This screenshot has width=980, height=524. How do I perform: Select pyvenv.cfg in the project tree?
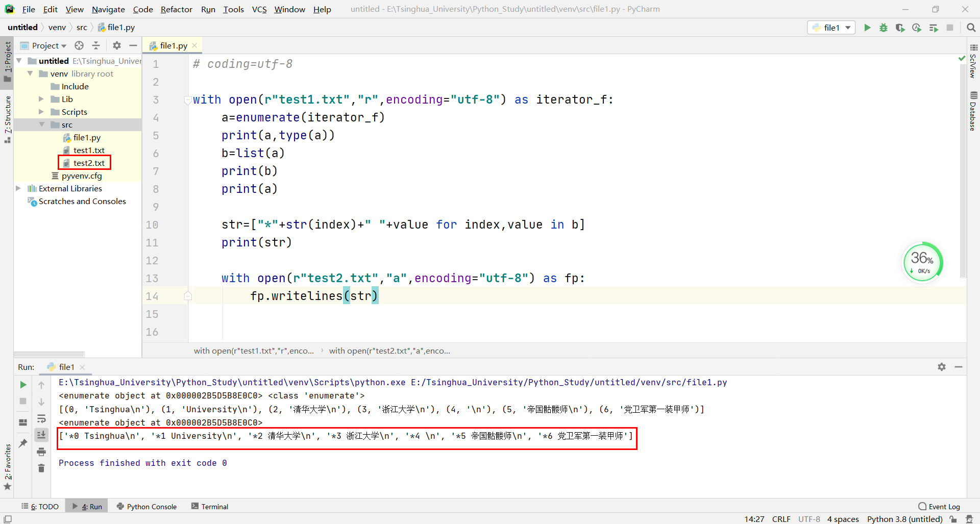82,176
